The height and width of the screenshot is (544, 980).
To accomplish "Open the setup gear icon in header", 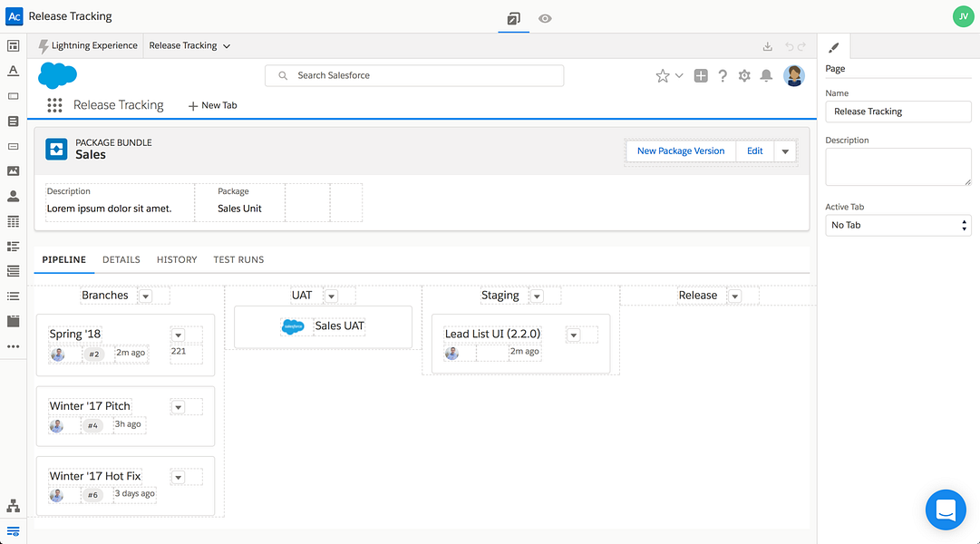I will click(x=743, y=75).
